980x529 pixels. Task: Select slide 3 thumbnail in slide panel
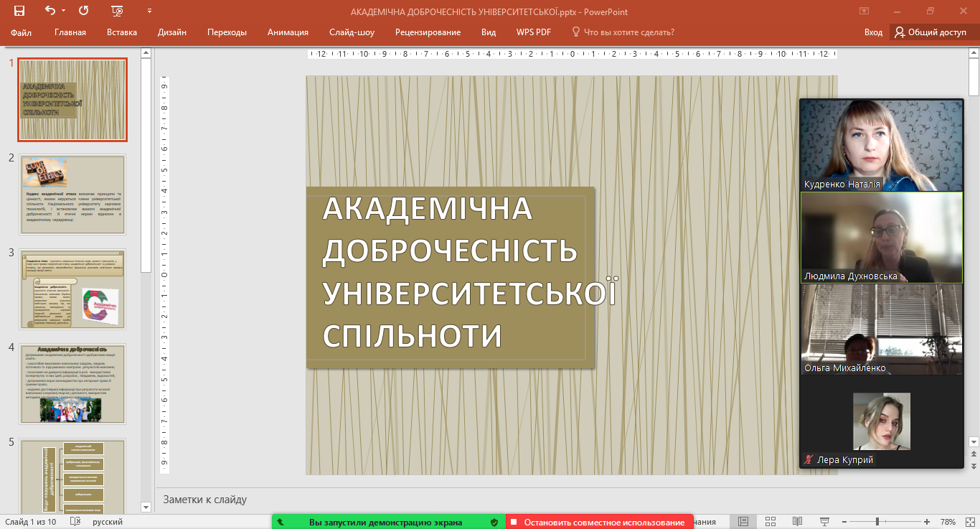[72, 289]
